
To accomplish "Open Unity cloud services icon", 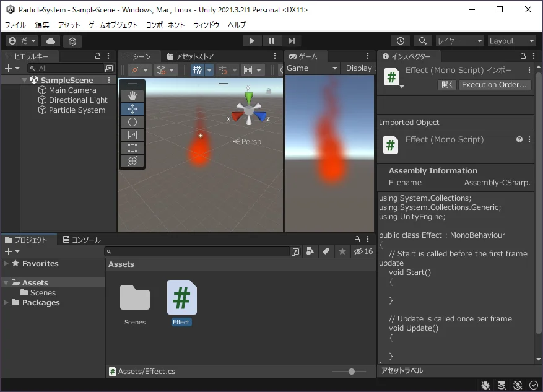I will coord(51,41).
